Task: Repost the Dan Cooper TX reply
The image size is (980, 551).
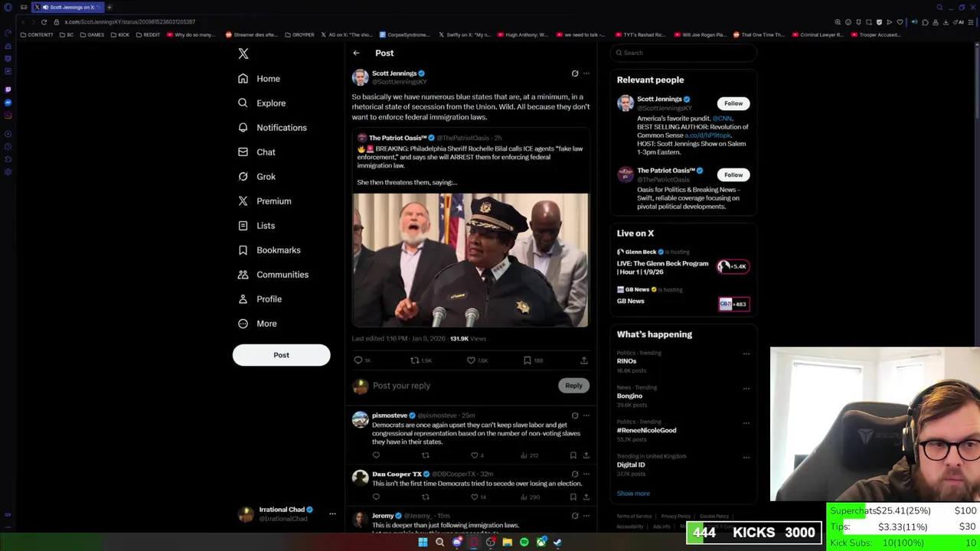Action: point(426,497)
